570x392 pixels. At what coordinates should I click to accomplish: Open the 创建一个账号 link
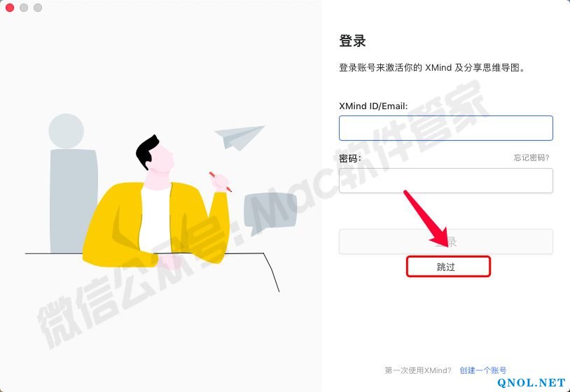click(x=482, y=370)
